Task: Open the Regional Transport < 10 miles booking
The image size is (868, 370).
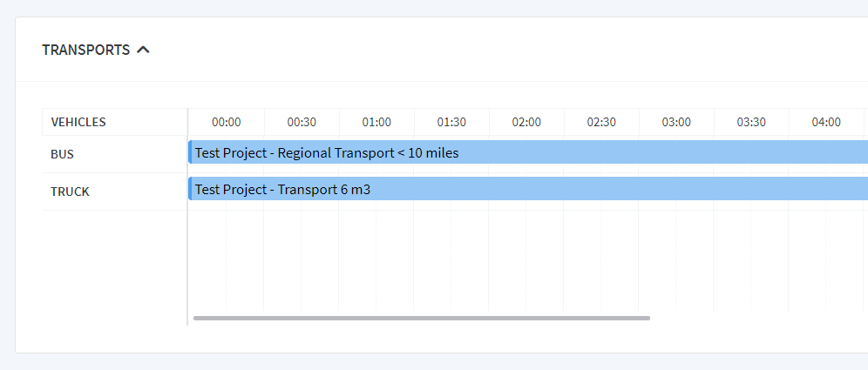Action: (528, 152)
